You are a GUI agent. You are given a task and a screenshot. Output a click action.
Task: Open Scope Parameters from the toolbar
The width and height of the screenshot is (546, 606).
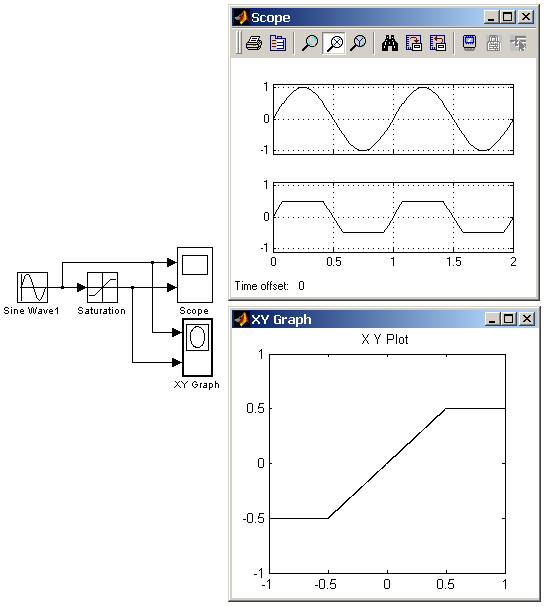(278, 43)
